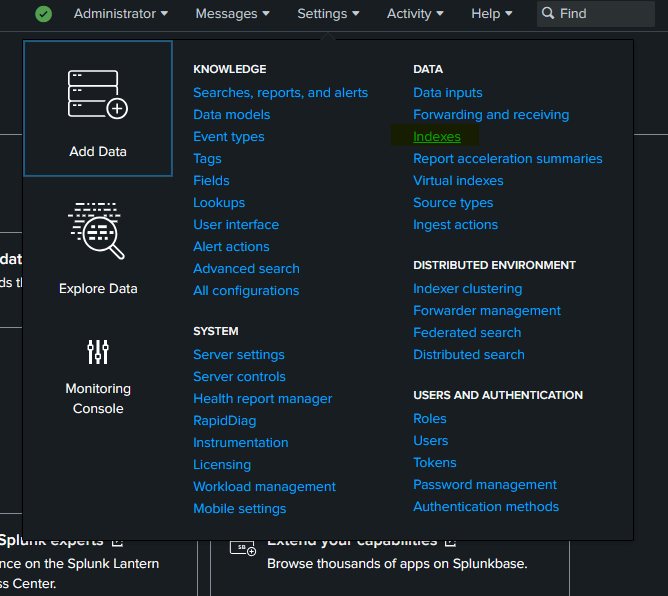Go to Lookups

219,203
